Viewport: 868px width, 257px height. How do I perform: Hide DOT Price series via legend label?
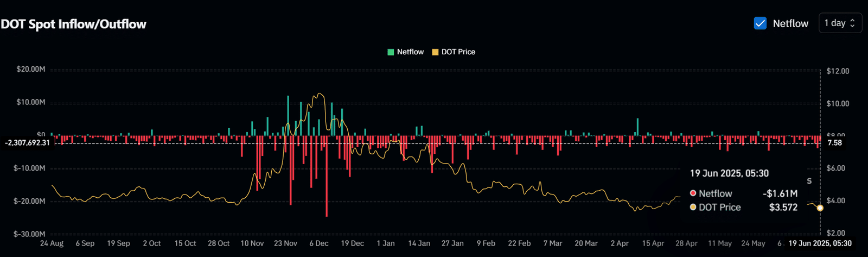coord(458,52)
